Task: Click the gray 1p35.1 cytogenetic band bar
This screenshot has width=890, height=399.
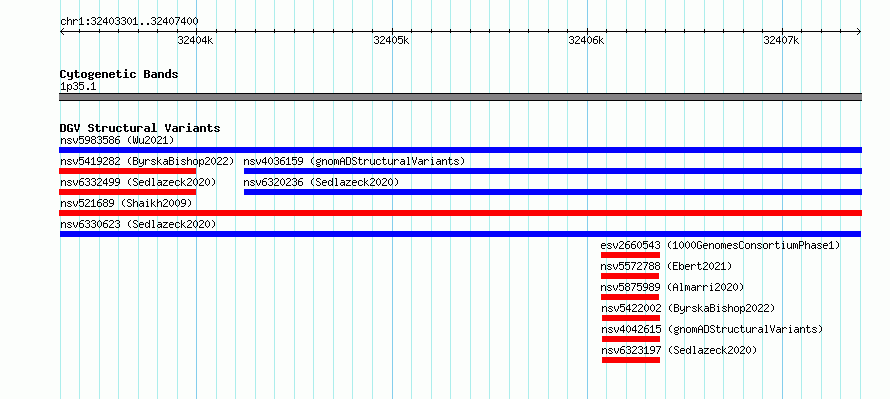Action: pos(460,97)
